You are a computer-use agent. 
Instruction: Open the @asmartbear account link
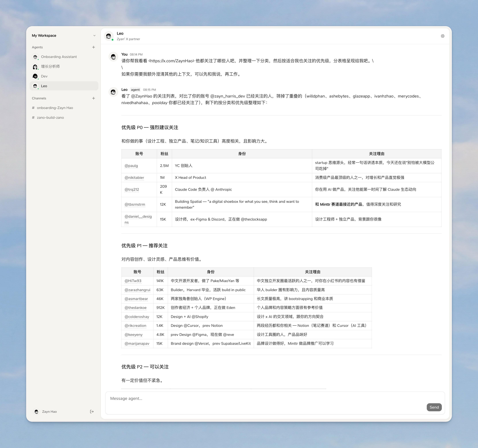point(136,299)
